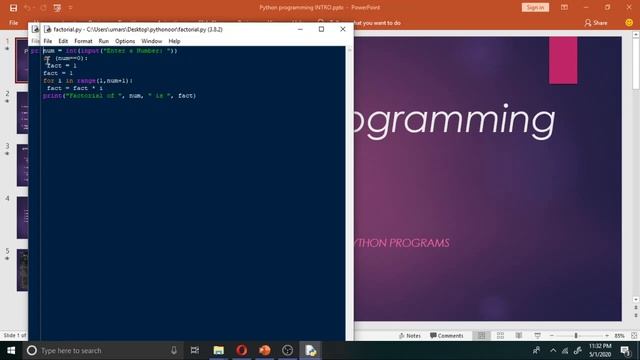Click Previous Slide double arrow button

(636, 308)
